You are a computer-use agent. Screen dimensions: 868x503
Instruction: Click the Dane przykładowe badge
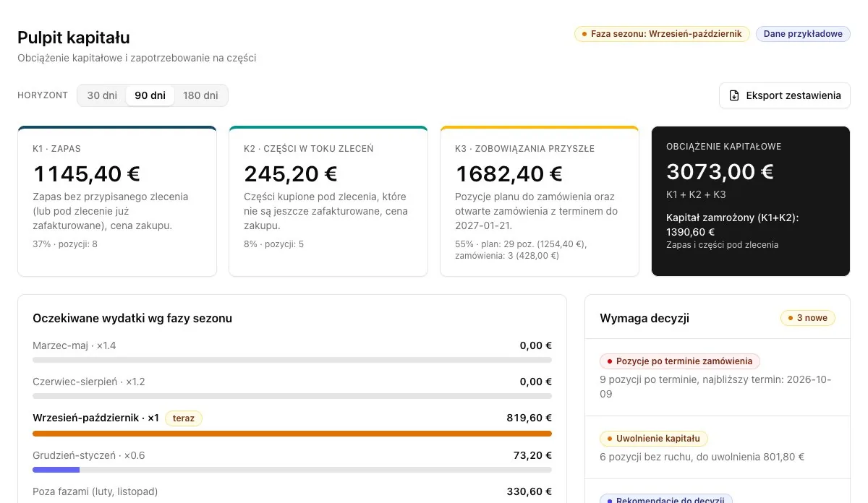coord(803,34)
